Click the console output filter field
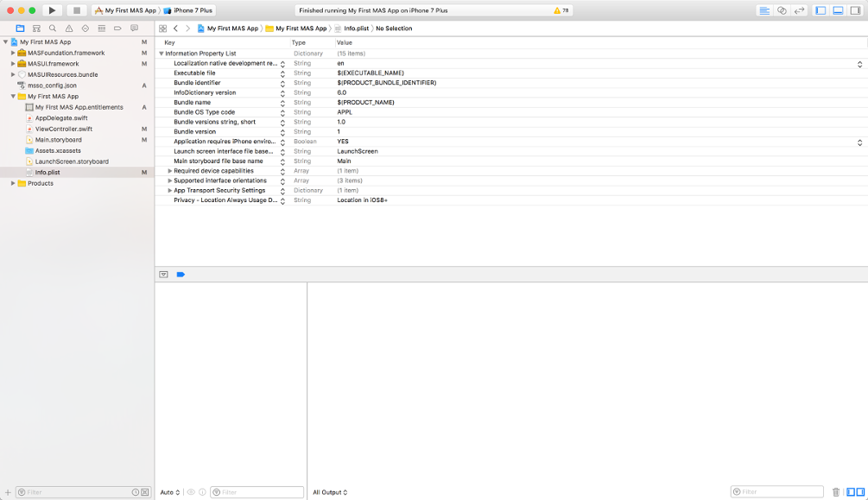 pyautogui.click(x=777, y=491)
